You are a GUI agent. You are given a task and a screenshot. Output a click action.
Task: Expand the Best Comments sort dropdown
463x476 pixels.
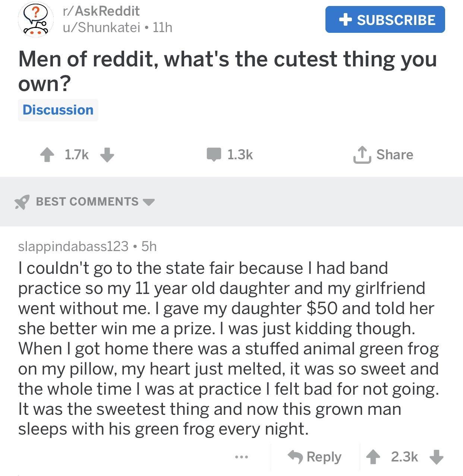click(149, 202)
